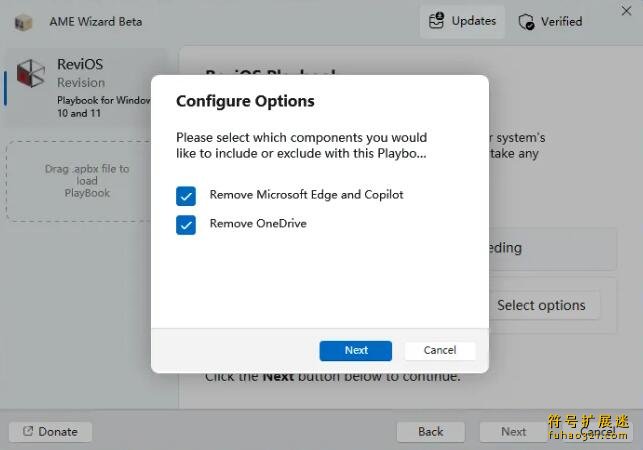Image resolution: width=643 pixels, height=450 pixels.
Task: Go Back using the bottom Back button
Action: click(430, 432)
